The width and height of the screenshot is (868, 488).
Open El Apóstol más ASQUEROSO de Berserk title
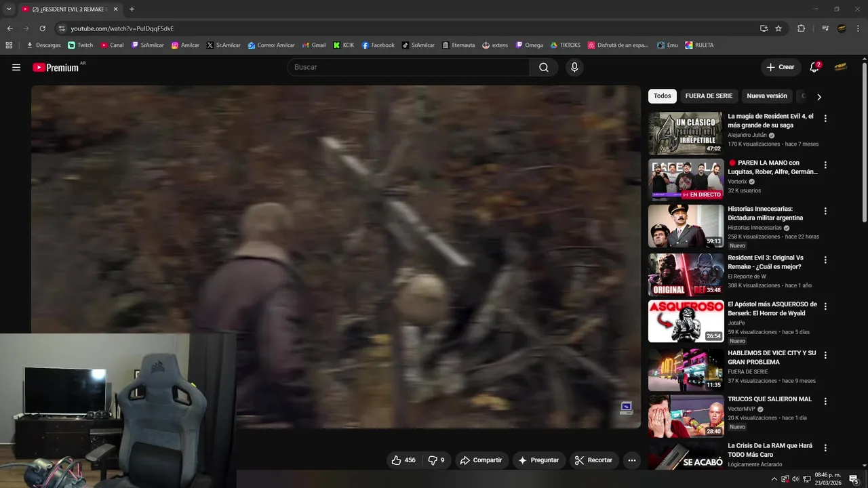(x=772, y=308)
